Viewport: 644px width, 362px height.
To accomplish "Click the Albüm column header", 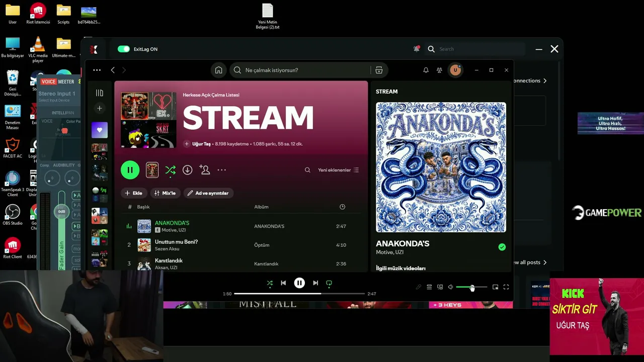I will click(261, 207).
